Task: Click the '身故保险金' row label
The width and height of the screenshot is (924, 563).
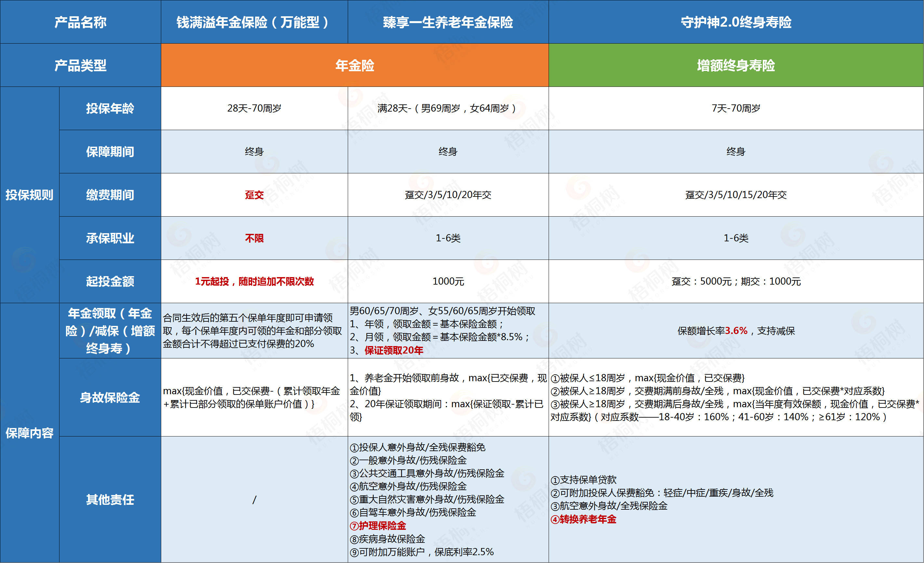Action: point(110,397)
